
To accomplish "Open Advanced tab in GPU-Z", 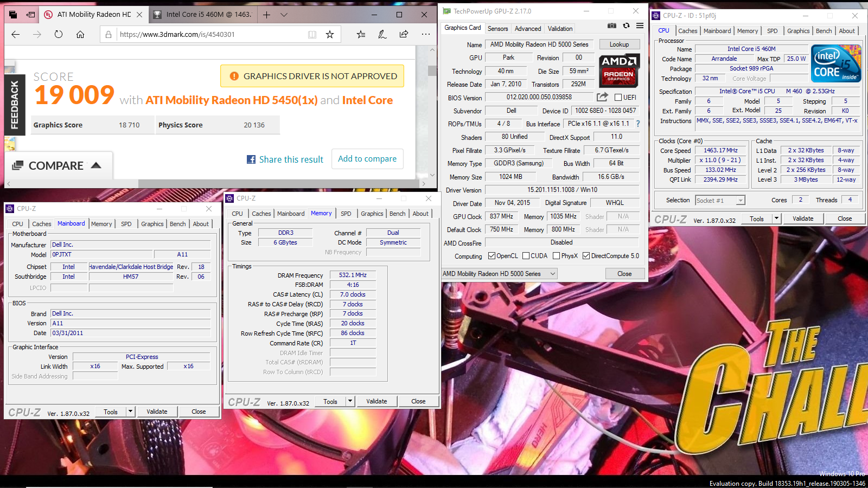I will 528,29.
